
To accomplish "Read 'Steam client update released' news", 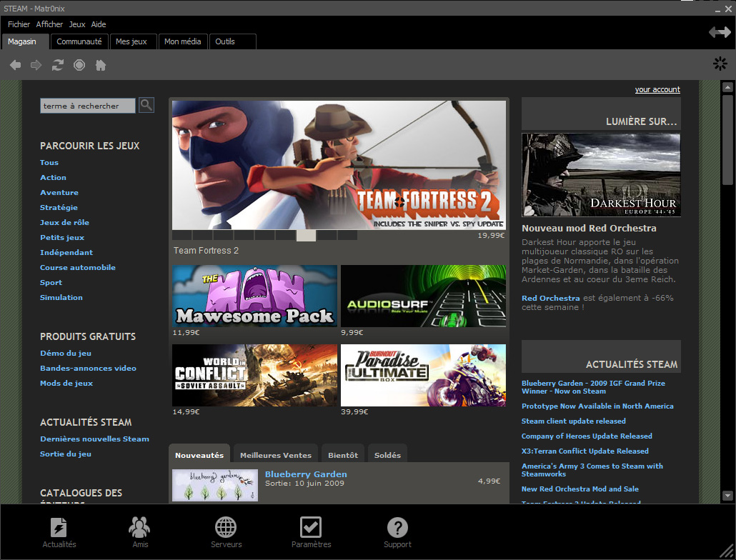I will (x=574, y=421).
